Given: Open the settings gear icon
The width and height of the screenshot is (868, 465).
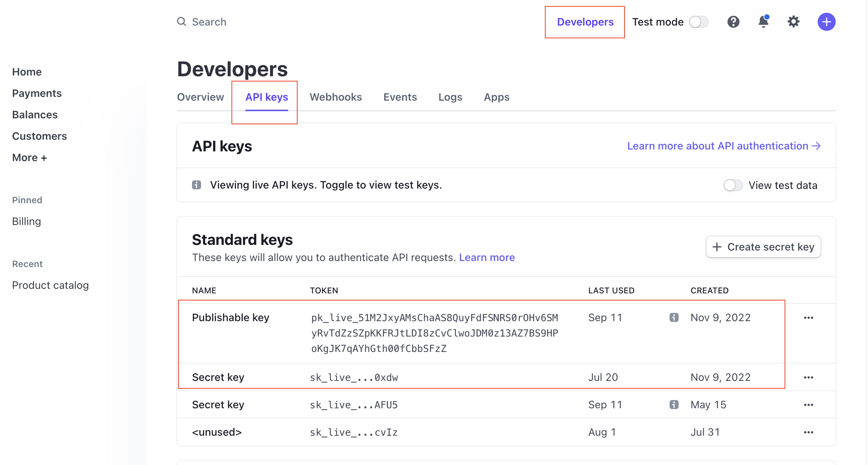Looking at the screenshot, I should coord(793,22).
